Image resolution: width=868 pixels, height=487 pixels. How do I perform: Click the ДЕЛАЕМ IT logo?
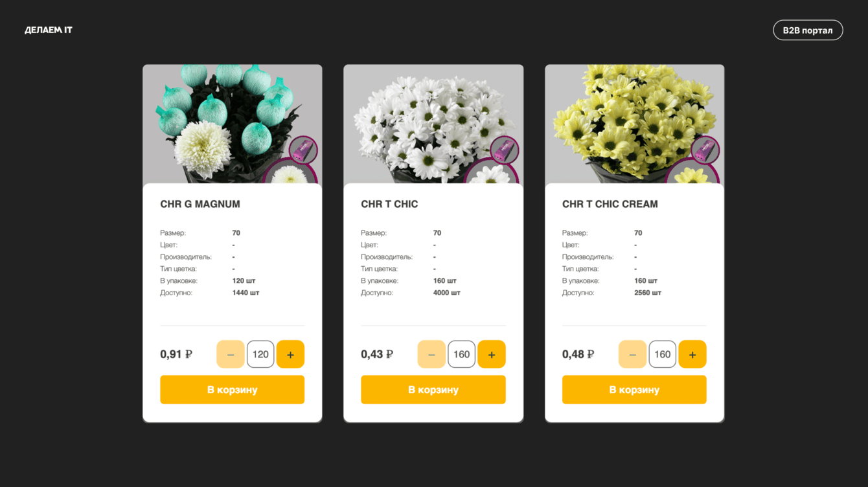pos(49,30)
